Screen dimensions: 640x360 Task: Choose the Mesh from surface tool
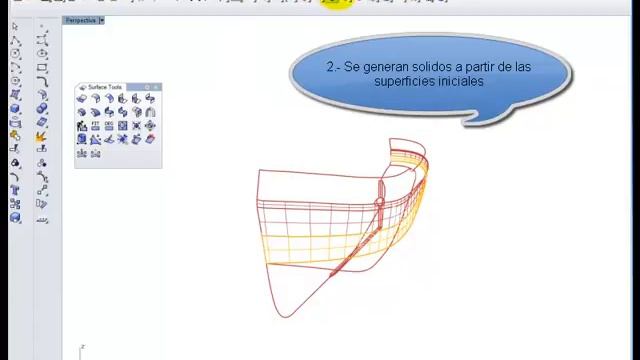pyautogui.click(x=42, y=122)
